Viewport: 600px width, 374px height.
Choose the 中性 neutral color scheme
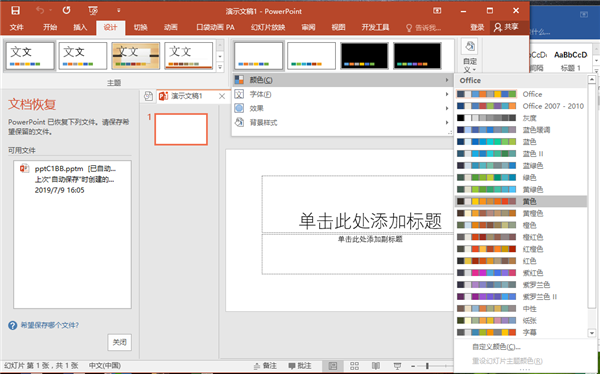tap(521, 308)
